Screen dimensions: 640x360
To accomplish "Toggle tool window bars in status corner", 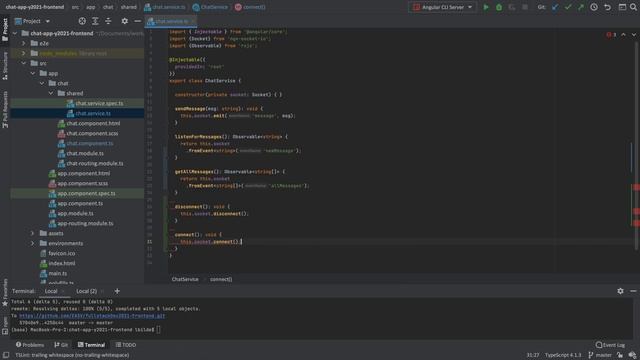I will 6,355.
